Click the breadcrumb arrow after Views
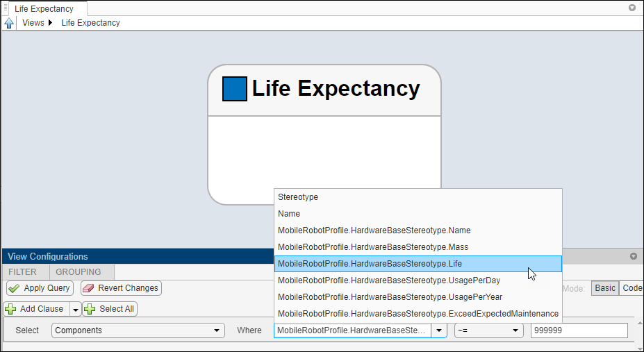This screenshot has height=352, width=644. click(x=50, y=23)
